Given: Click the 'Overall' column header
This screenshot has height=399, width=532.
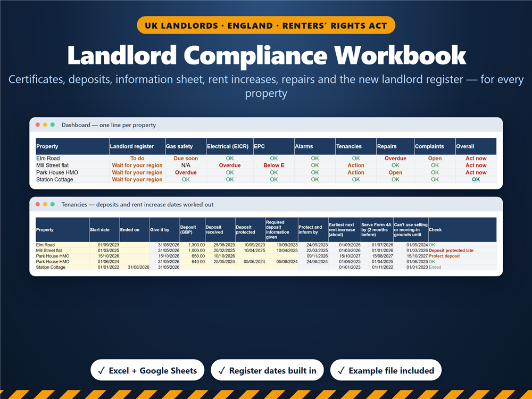Looking at the screenshot, I should (476, 147).
